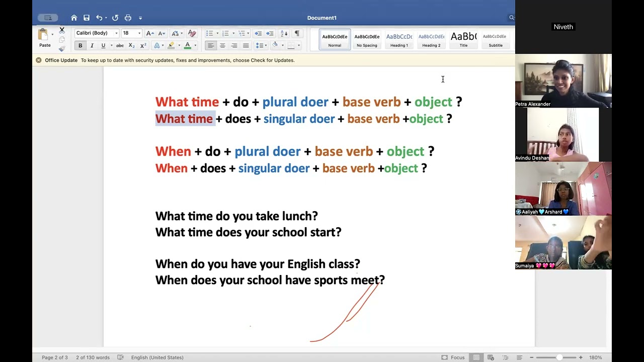Toggle Italic formatting
This screenshot has height=362, width=644.
click(92, 46)
